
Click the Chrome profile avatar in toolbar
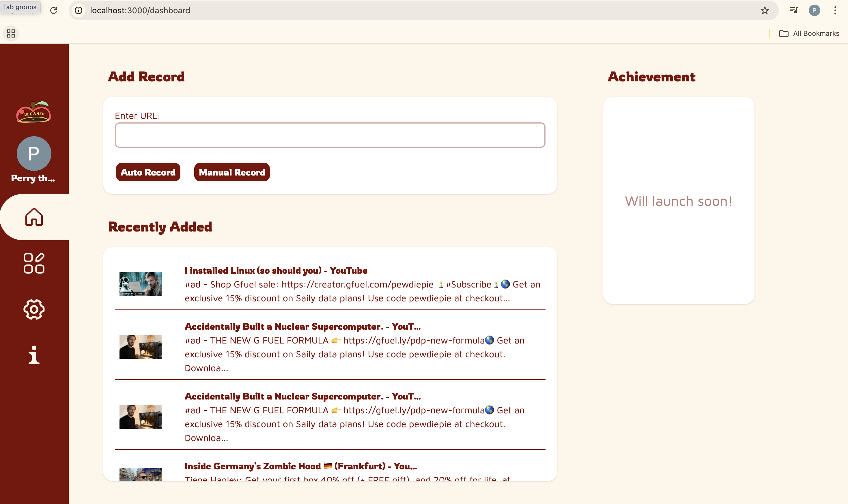point(814,10)
